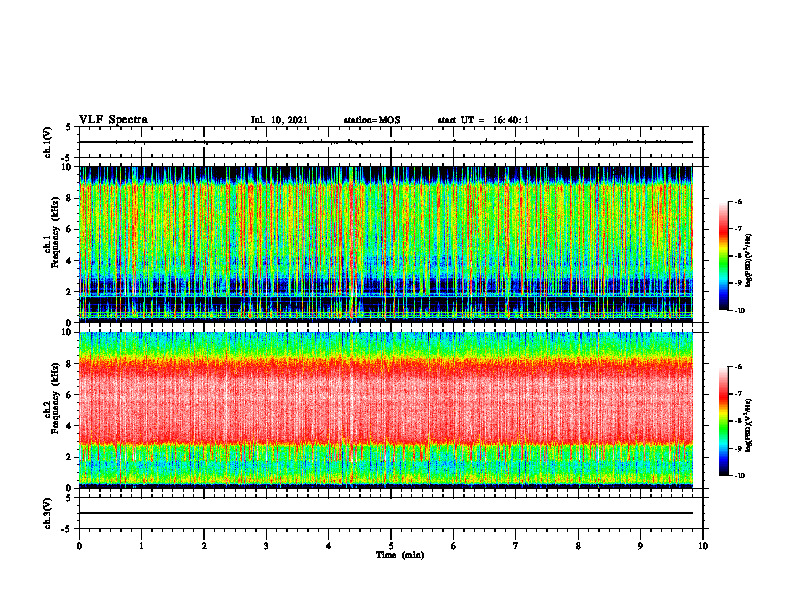This screenshot has width=792, height=612.
Task: Click the ch.1 spectrogram's "6" kHz tick label
Action: (70, 229)
